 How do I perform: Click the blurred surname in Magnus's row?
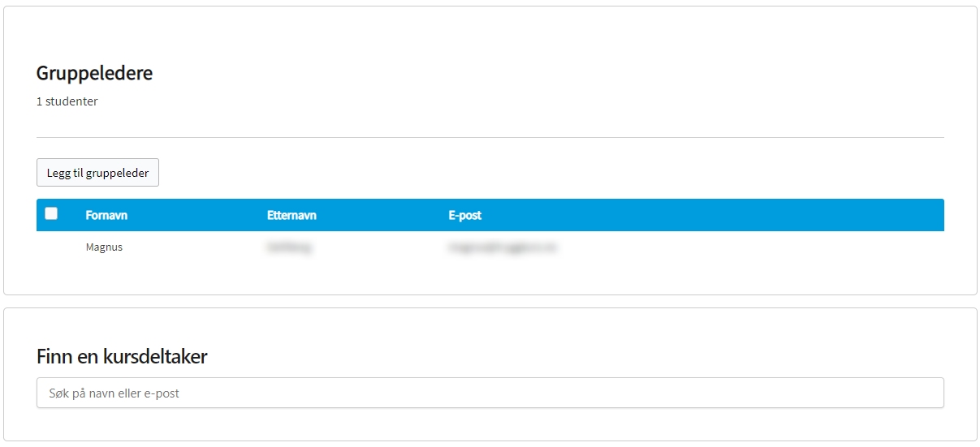288,247
